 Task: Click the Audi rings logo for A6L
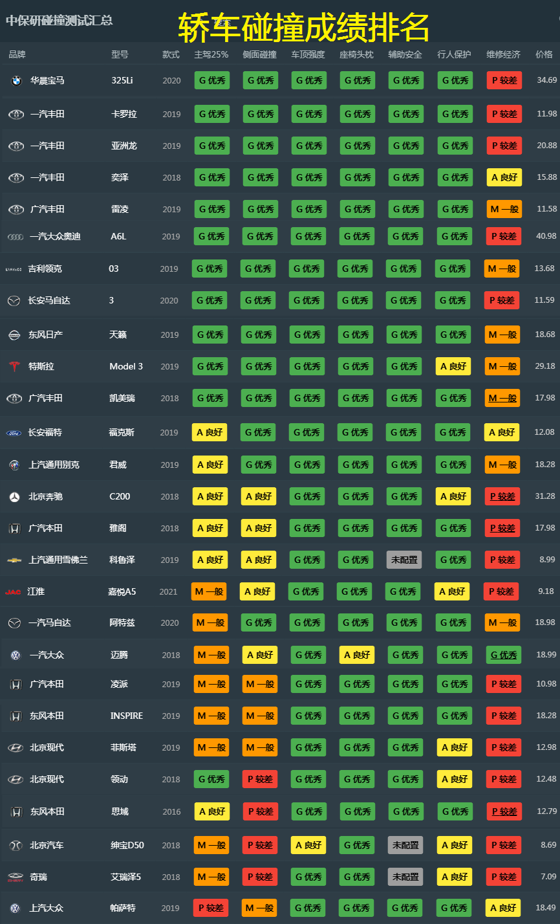pyautogui.click(x=16, y=237)
